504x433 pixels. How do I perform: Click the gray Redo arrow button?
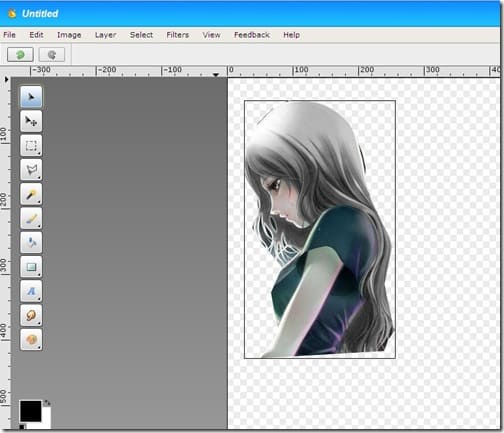tap(52, 55)
